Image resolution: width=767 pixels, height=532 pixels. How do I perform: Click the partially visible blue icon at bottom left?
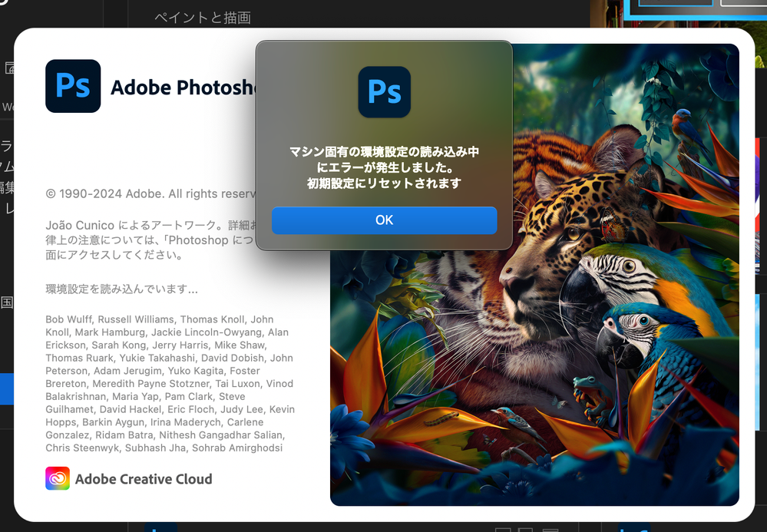coord(161,527)
